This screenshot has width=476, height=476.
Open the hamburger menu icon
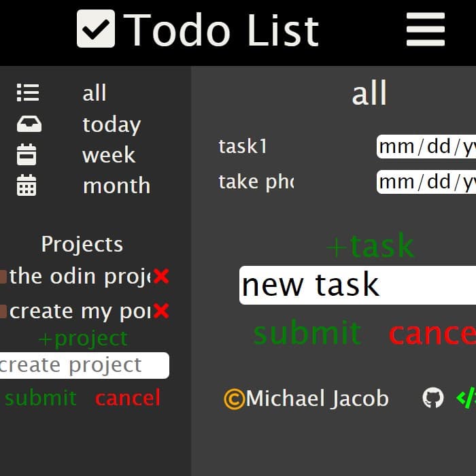click(x=426, y=29)
